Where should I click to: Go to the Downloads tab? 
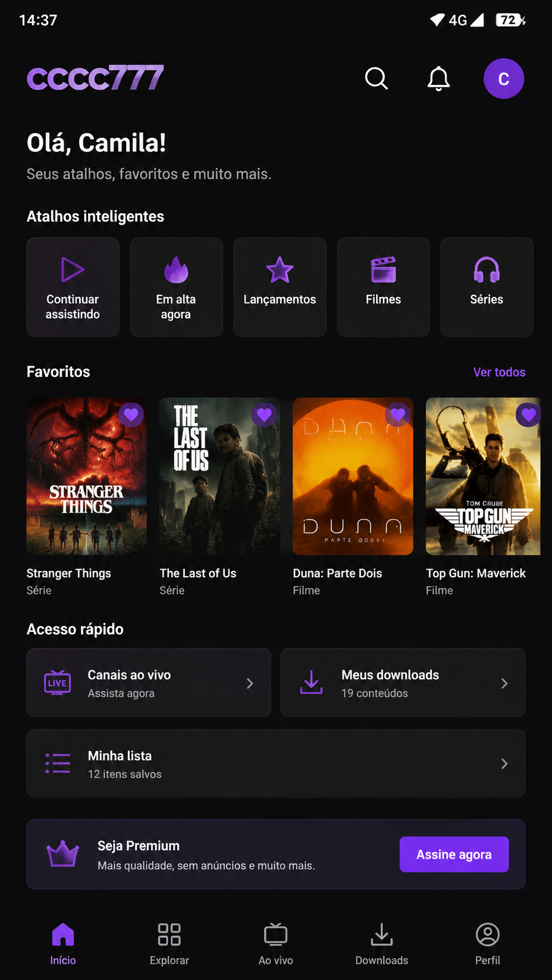(382, 944)
